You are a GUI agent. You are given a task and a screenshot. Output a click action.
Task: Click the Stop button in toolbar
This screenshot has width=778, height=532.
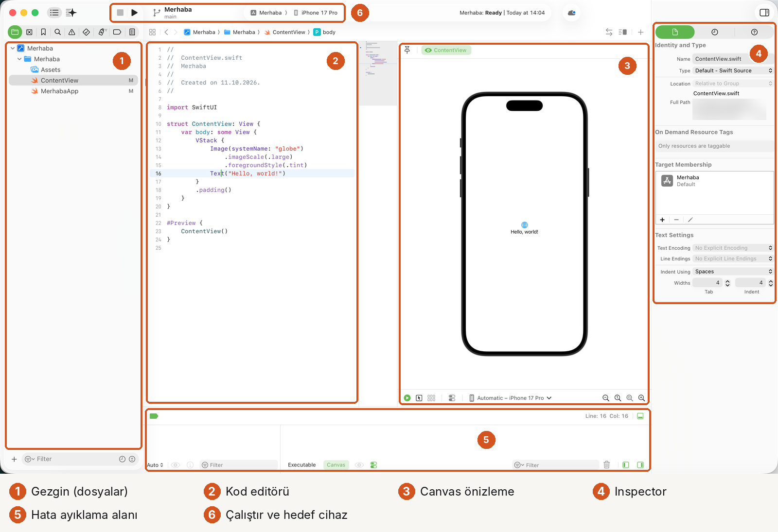(x=120, y=13)
